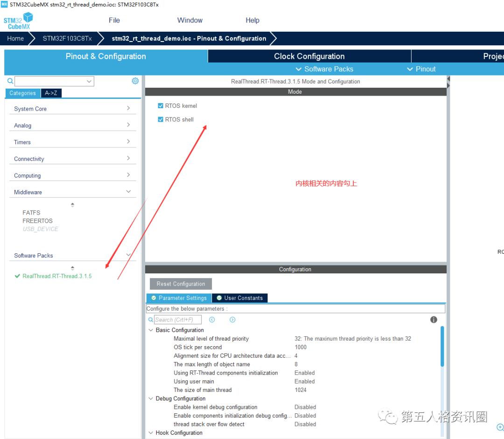
Task: Click the Middleware list sort arrows
Action: [x=73, y=205]
